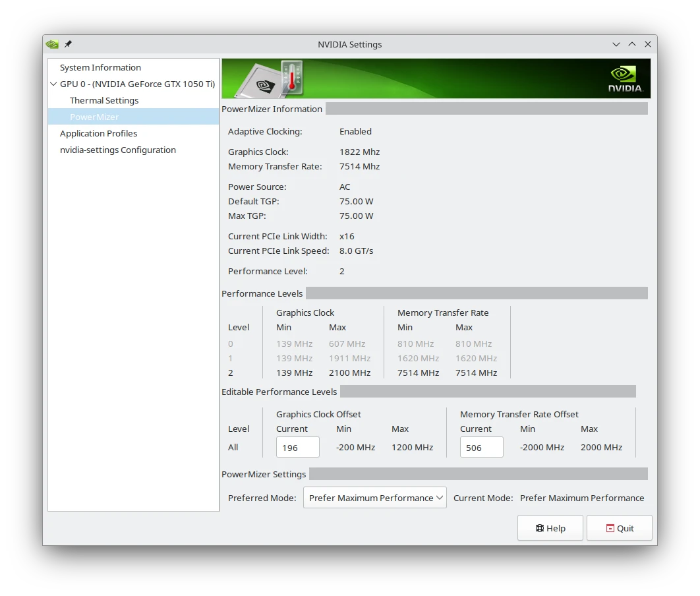The image size is (700, 596).
Task: Open nvidia-settings Configuration page
Action: tap(117, 150)
